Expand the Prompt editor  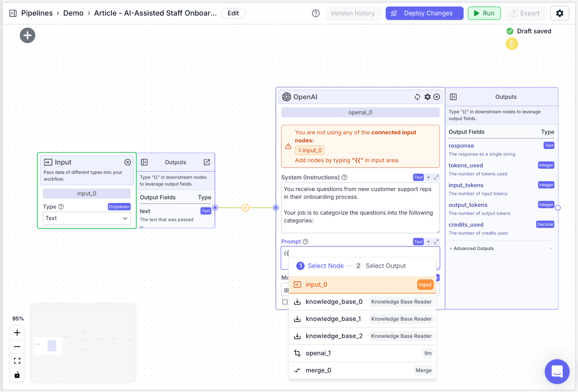click(436, 242)
